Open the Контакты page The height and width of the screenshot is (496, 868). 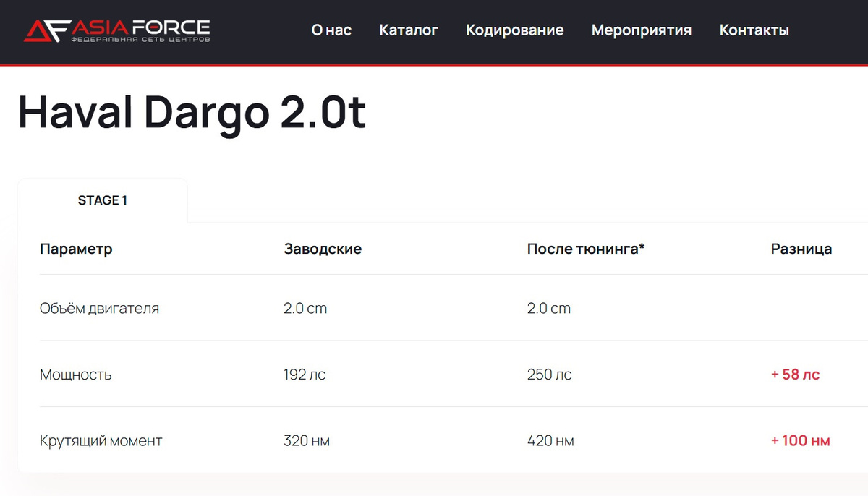click(x=754, y=30)
